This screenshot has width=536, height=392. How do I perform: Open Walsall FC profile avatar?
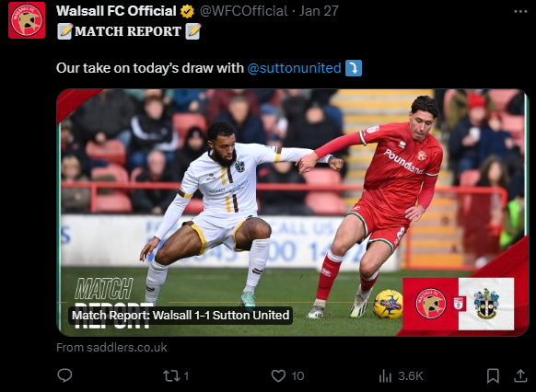[27, 20]
